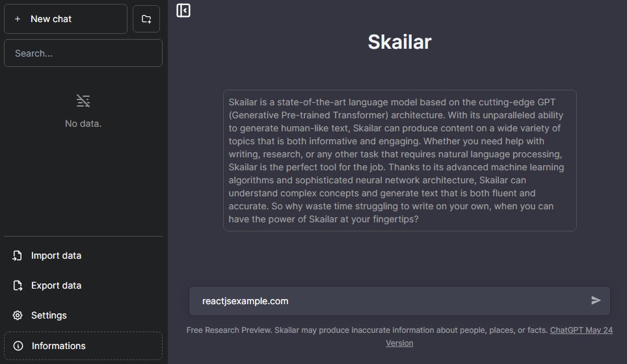Open the Informations entry label
This screenshot has height=364, width=627.
pos(59,346)
